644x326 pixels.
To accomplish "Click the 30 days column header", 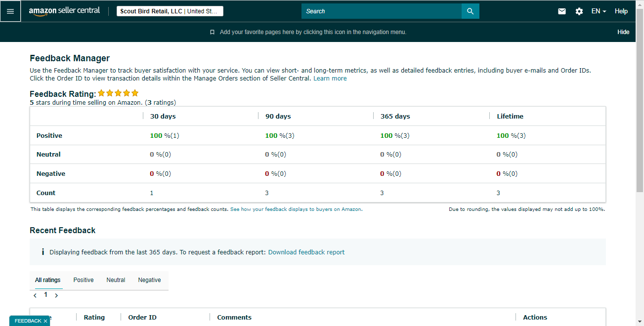I will click(x=163, y=117).
